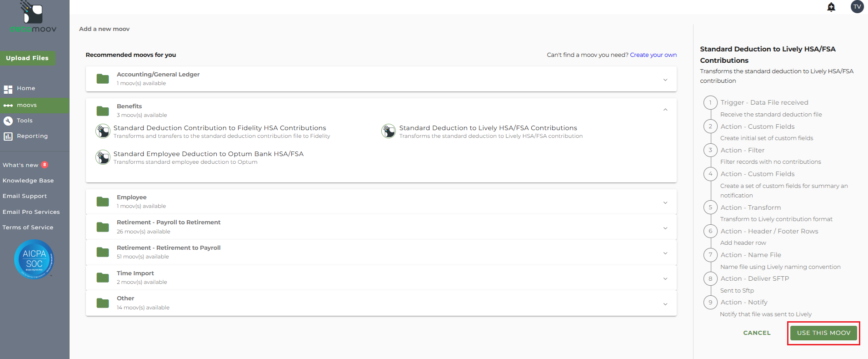Follow the Create your own link

pyautogui.click(x=653, y=55)
